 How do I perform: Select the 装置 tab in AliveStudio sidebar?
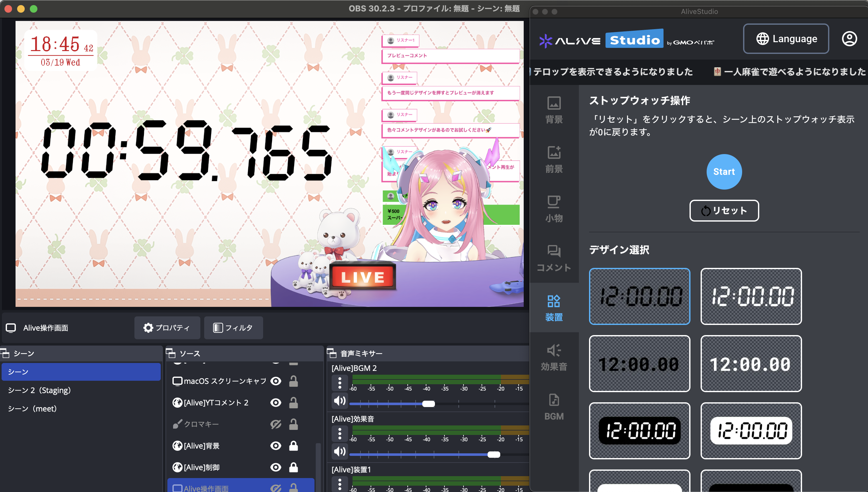pos(554,307)
